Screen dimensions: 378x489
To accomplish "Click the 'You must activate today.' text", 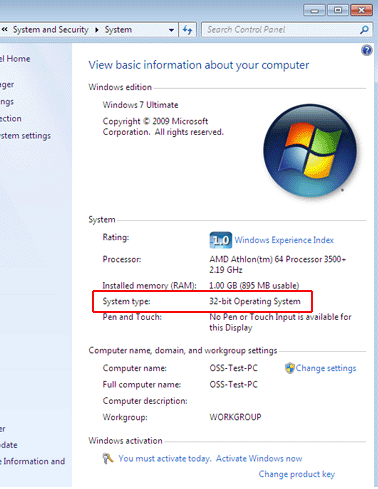I will click(165, 458).
